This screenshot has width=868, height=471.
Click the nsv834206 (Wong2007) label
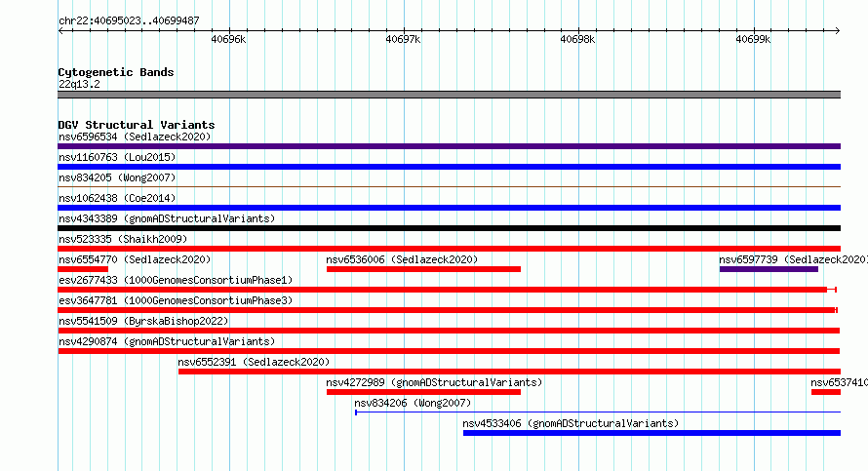coord(413,403)
